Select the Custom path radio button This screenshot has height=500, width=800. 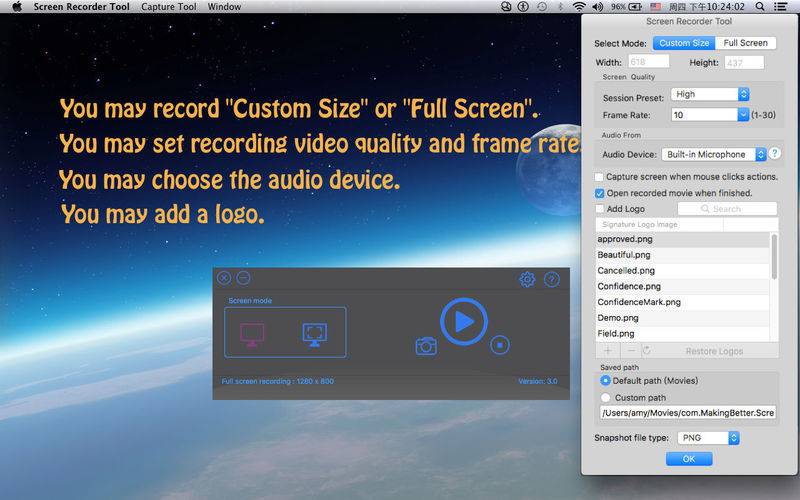pos(605,397)
